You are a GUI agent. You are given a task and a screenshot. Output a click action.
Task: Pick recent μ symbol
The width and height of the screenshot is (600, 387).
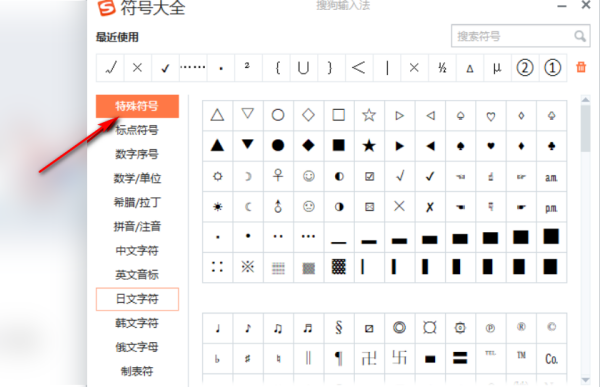(x=497, y=68)
